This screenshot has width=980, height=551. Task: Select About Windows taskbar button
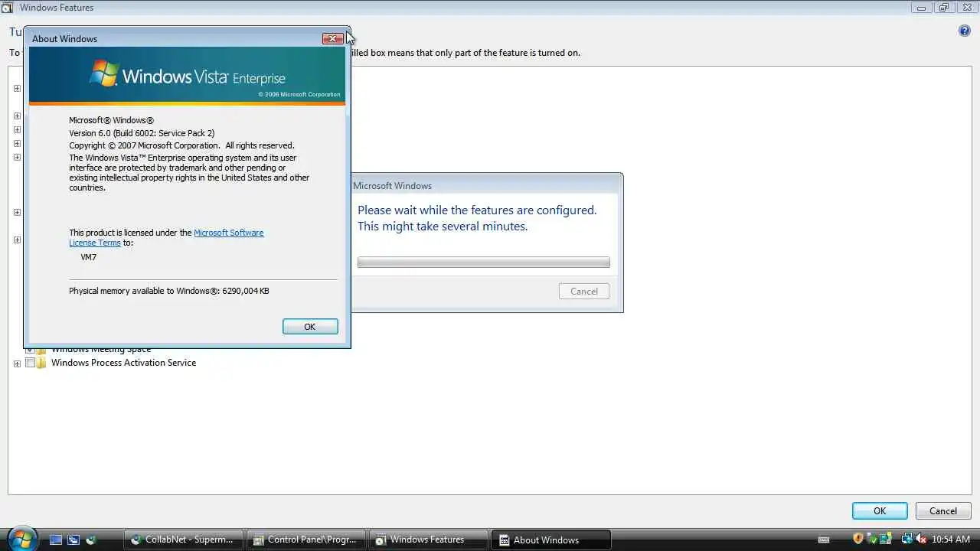550,540
